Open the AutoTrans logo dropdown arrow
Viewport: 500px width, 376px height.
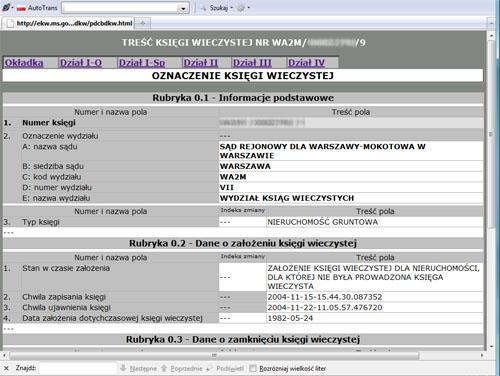13,8
